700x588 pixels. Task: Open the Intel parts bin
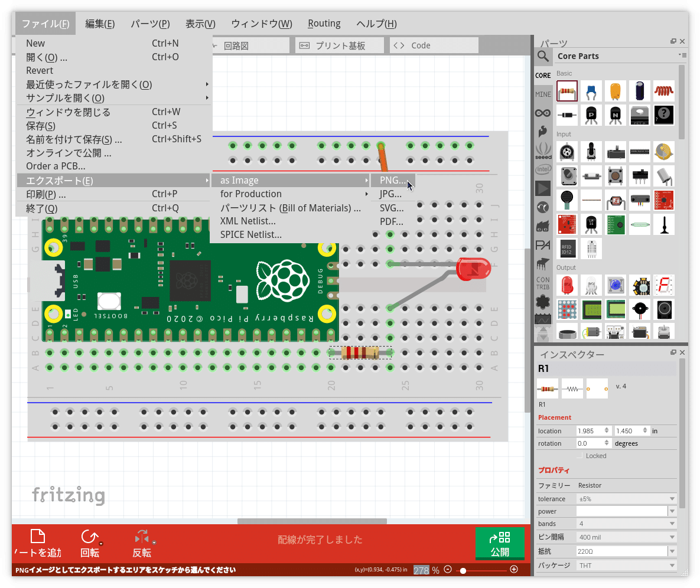click(543, 169)
